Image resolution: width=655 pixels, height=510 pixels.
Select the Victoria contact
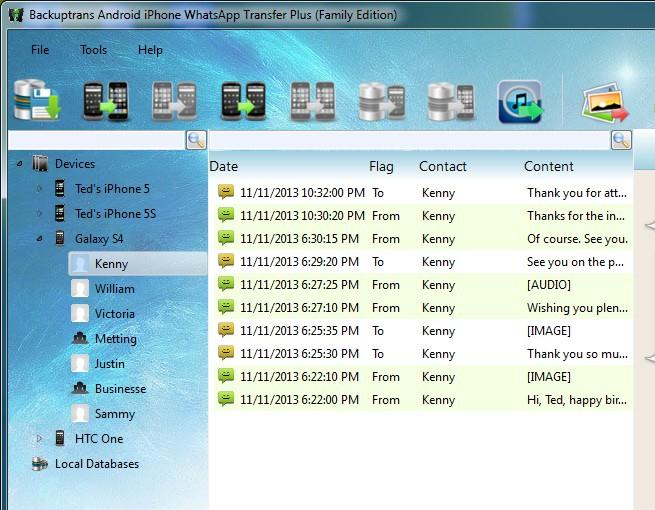[x=115, y=314]
